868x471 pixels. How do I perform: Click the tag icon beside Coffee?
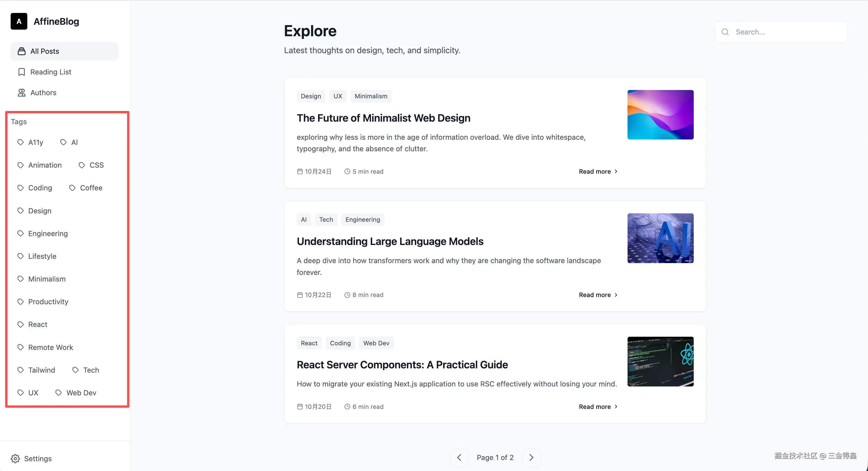click(x=72, y=188)
